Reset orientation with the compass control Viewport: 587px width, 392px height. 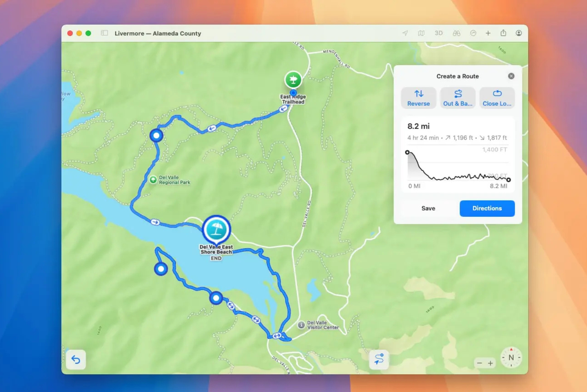[x=511, y=358]
